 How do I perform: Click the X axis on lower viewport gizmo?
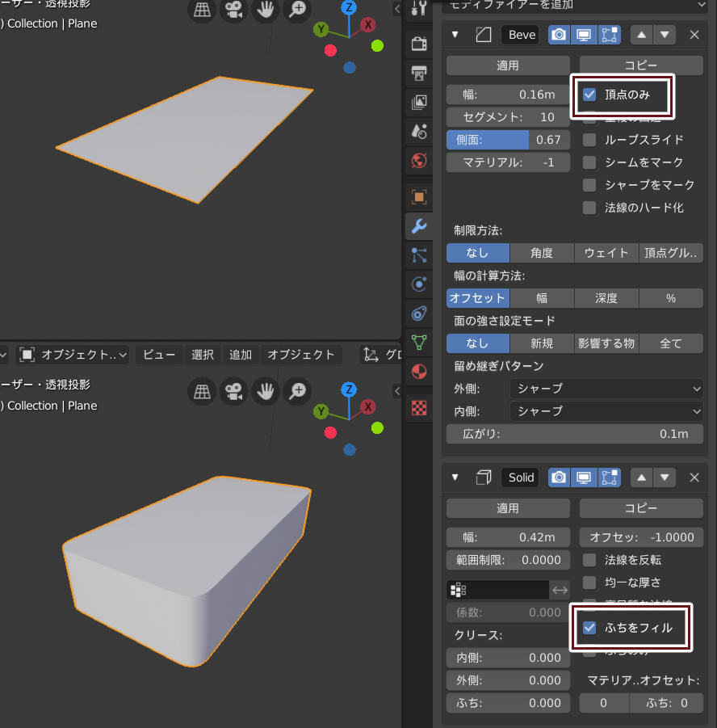point(368,406)
